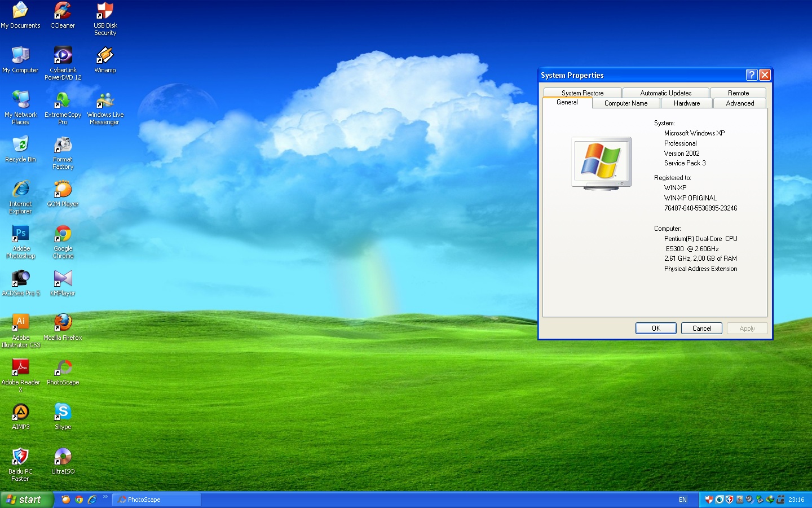The height and width of the screenshot is (508, 812).
Task: Click the PhotoScape taskbar button
Action: pyautogui.click(x=157, y=500)
